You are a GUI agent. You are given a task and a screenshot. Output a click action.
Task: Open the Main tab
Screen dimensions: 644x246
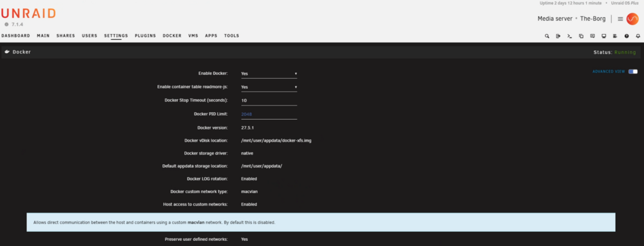(x=43, y=35)
